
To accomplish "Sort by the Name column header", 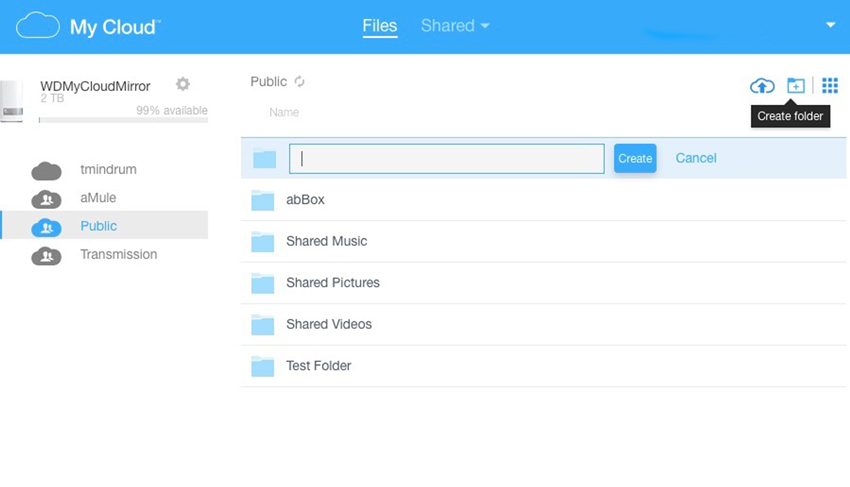I will coord(284,112).
